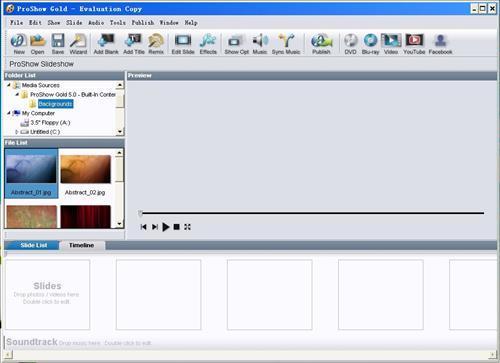The image size is (500, 363).
Task: Launch the Wizard tool
Action: click(x=78, y=44)
